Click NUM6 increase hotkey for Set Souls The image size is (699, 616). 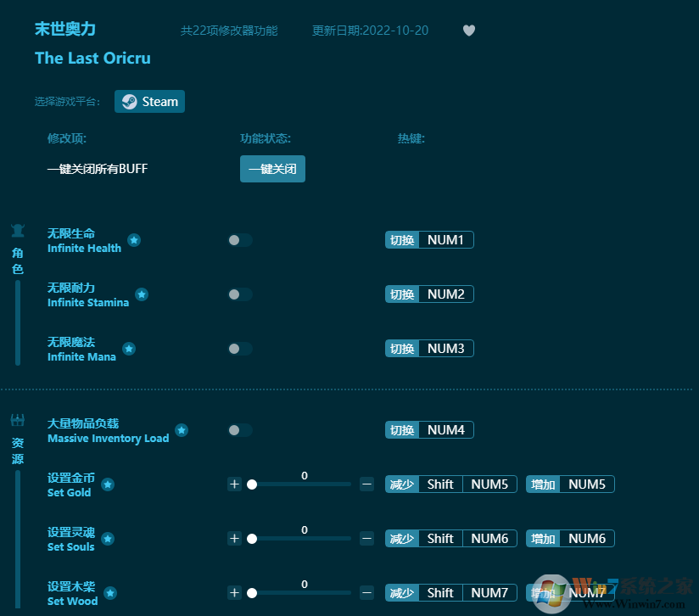(x=587, y=539)
